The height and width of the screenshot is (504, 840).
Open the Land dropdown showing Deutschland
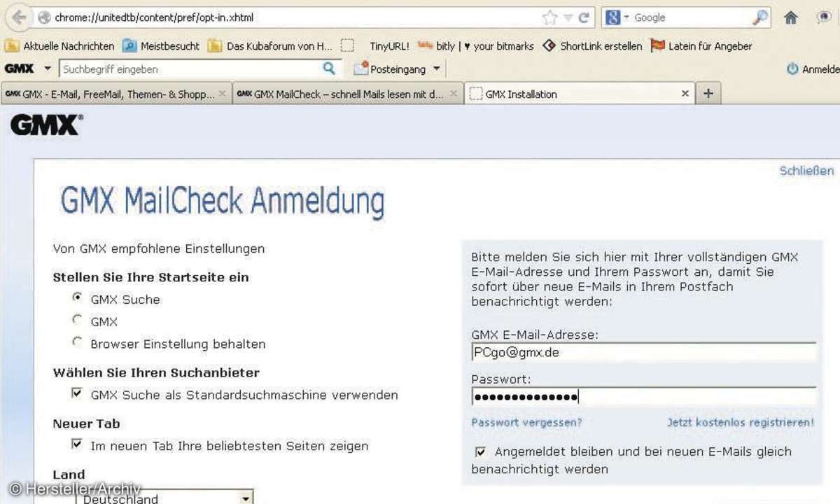click(x=164, y=498)
